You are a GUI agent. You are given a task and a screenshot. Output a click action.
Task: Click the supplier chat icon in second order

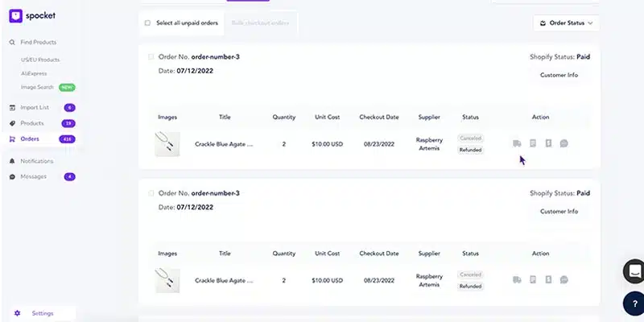[564, 279]
